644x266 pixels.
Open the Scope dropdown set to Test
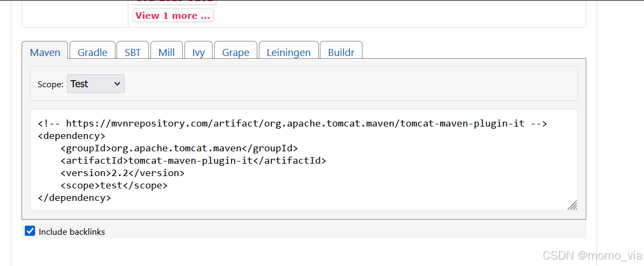[x=95, y=83]
